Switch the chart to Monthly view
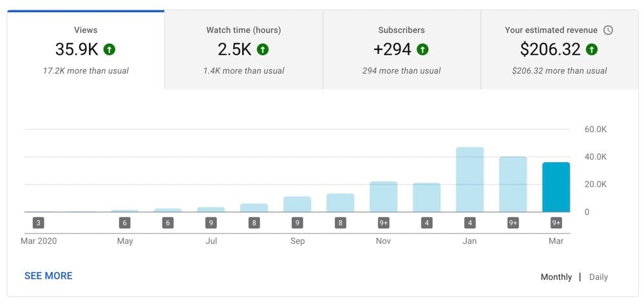644x305 pixels. click(556, 277)
